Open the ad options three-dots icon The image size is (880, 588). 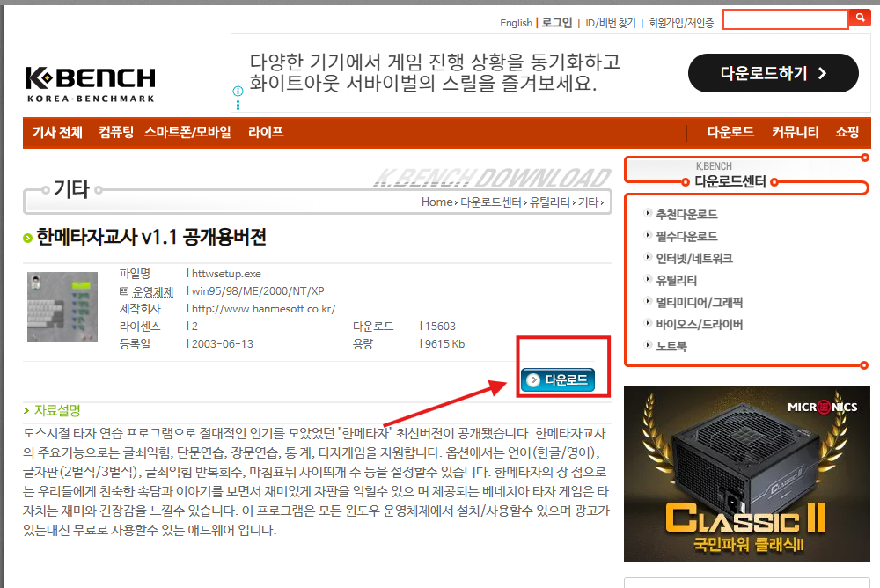pyautogui.click(x=238, y=105)
